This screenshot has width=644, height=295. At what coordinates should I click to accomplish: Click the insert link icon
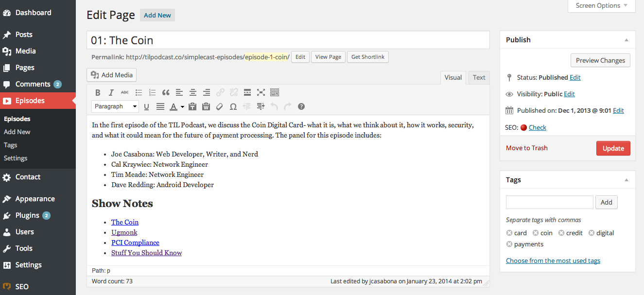(x=220, y=92)
